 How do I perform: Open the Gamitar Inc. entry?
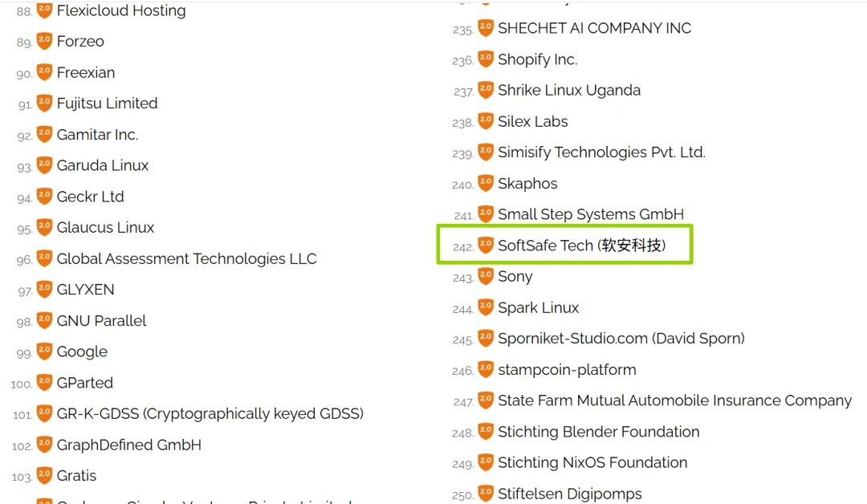tap(97, 134)
